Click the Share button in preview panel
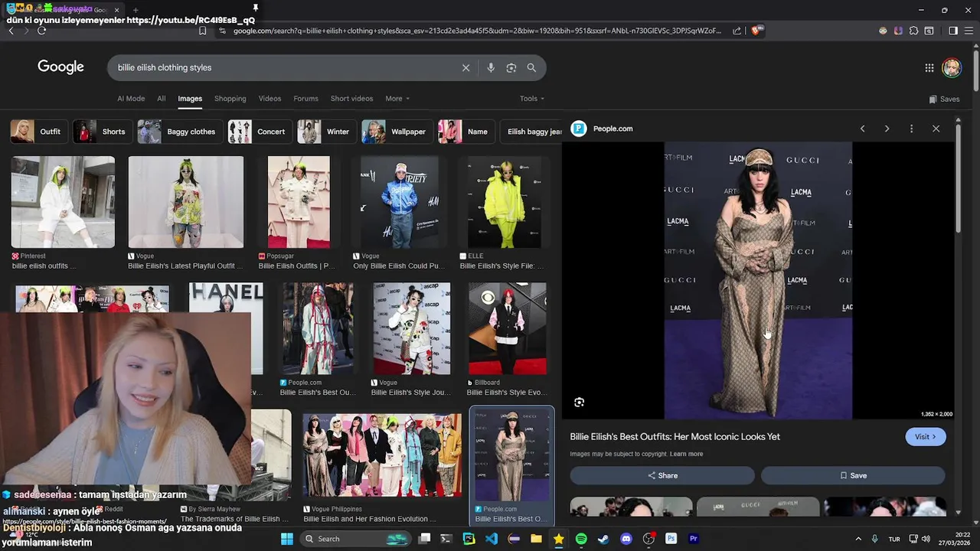The height and width of the screenshot is (551, 980). pyautogui.click(x=662, y=475)
